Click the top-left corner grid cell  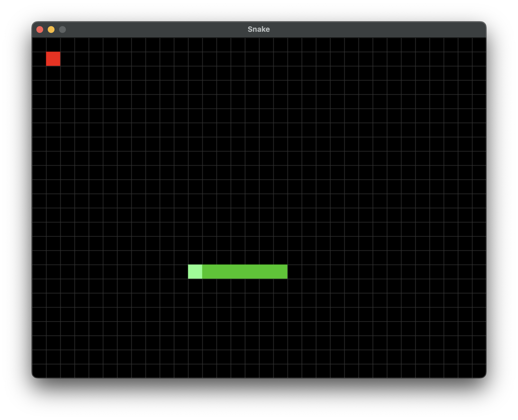click(39, 45)
